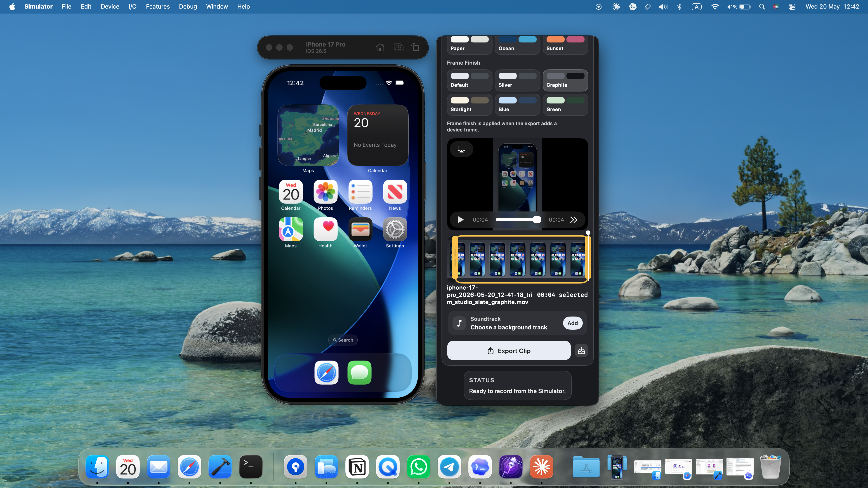
Task: Open Xcode from the macOS Dock
Action: click(x=220, y=467)
